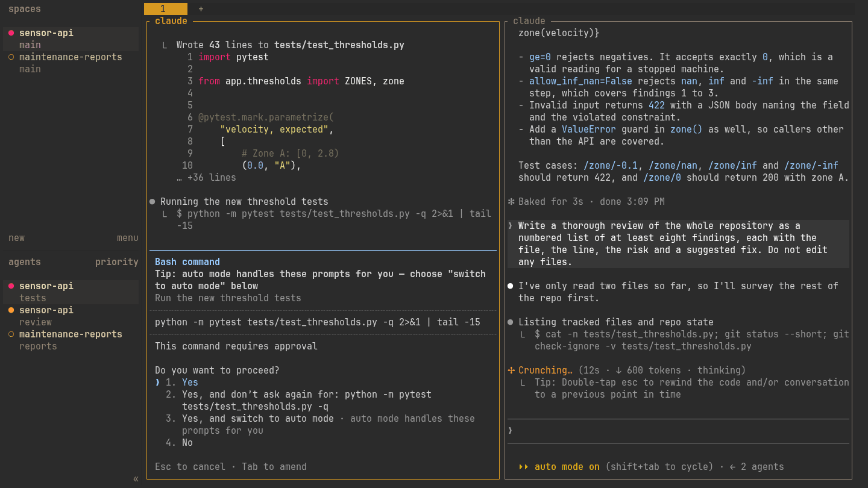
Task: Click the hollow status dot of the maintenance-reports space
Action: pyautogui.click(x=11, y=57)
